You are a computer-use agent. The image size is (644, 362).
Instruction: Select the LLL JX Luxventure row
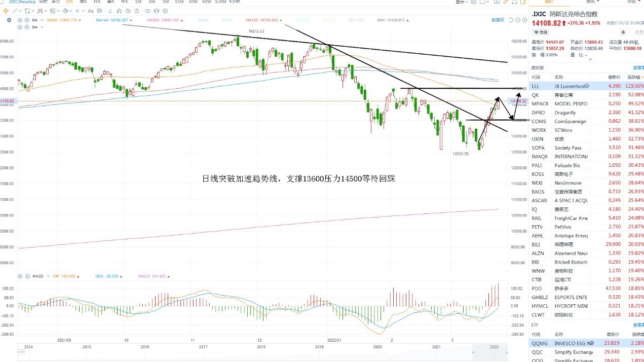pyautogui.click(x=587, y=86)
